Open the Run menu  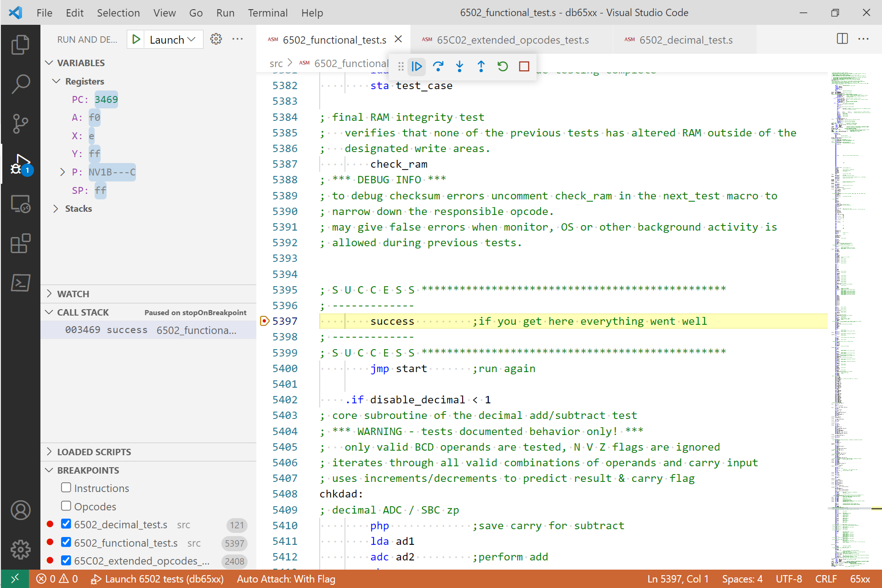225,12
